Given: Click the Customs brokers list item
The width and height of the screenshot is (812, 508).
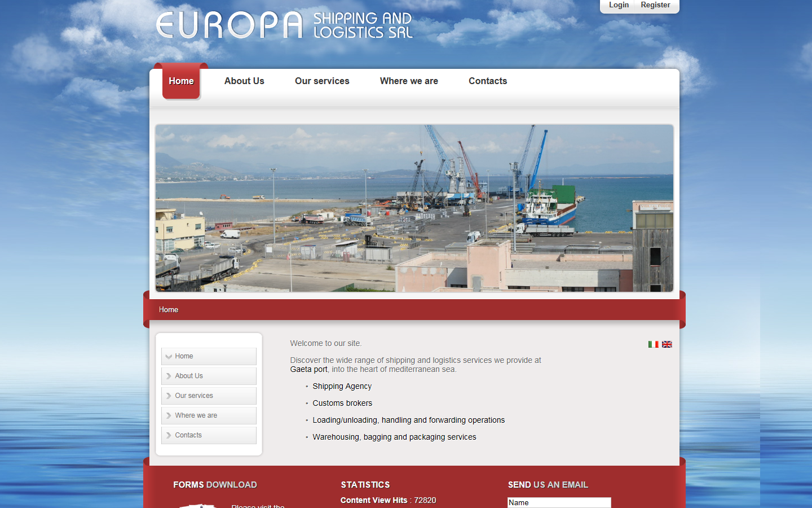Looking at the screenshot, I should [342, 403].
